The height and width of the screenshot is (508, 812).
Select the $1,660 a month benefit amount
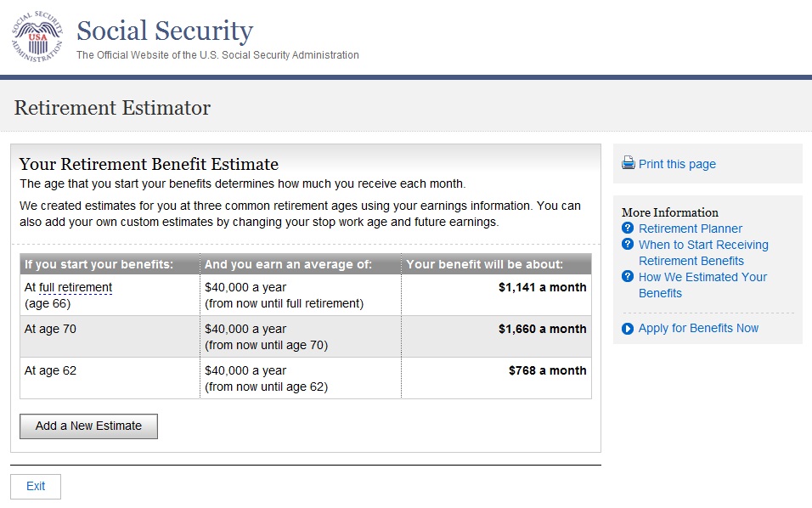point(542,330)
